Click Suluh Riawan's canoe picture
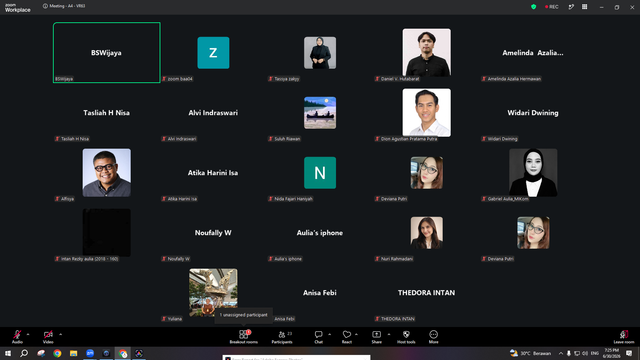640x360 pixels. (x=320, y=113)
